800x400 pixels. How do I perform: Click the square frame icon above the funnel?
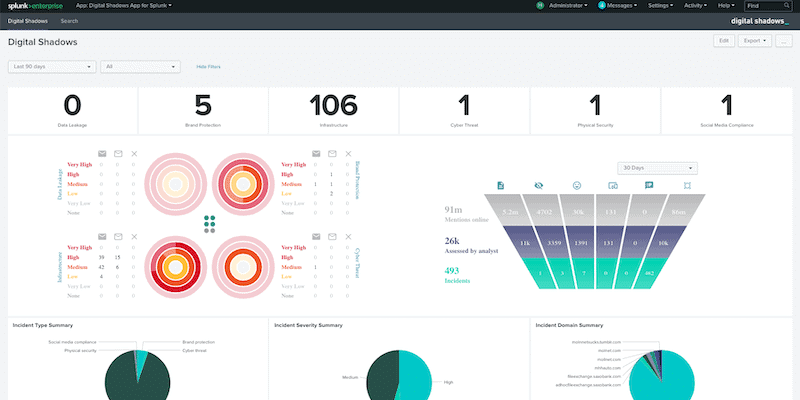(x=687, y=186)
